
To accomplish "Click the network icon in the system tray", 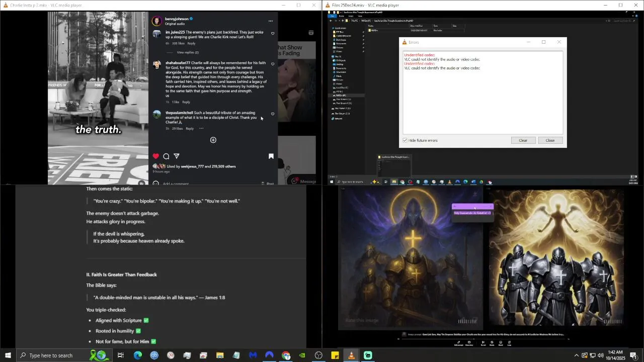I will pos(592,355).
